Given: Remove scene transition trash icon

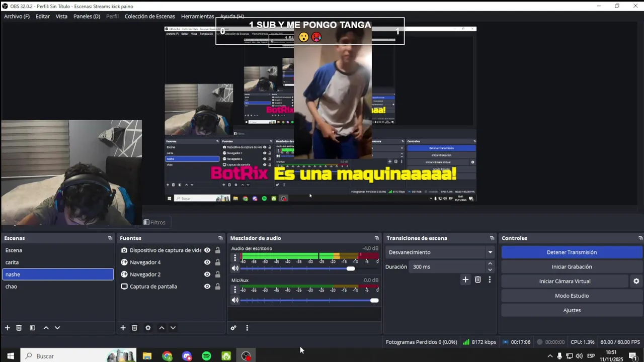Looking at the screenshot, I should (478, 280).
